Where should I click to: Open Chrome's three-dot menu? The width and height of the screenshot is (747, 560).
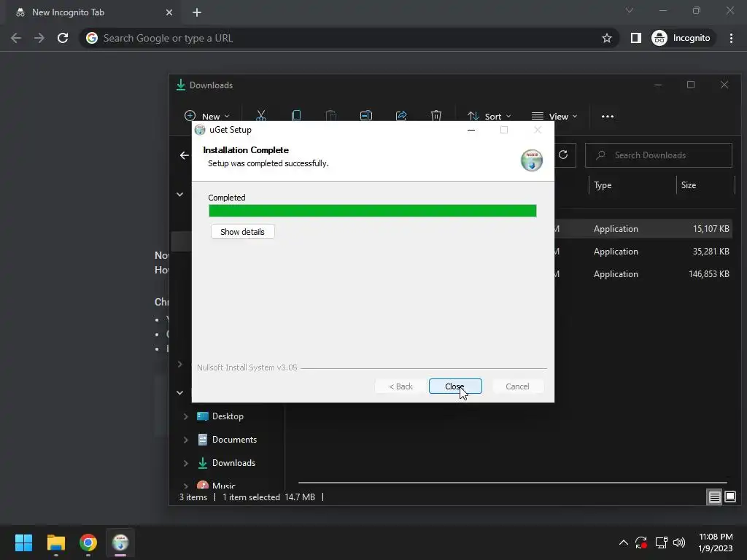731,38
